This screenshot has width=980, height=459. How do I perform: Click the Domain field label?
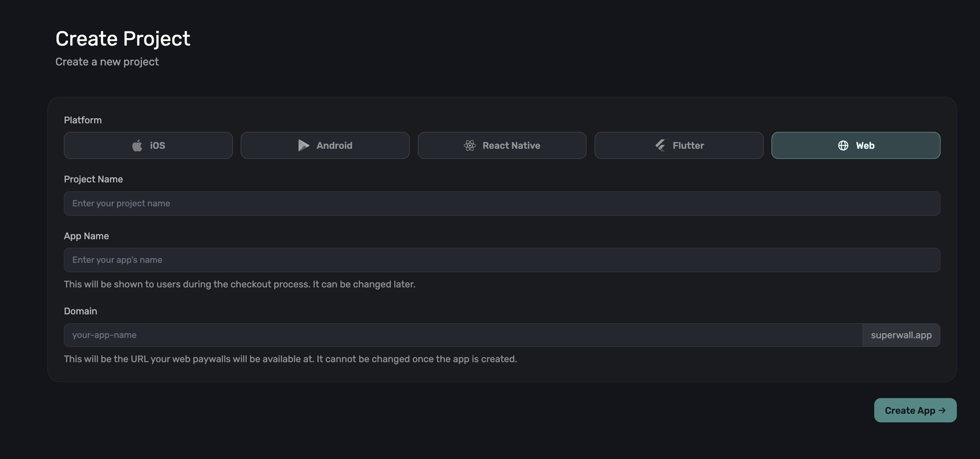(x=80, y=311)
